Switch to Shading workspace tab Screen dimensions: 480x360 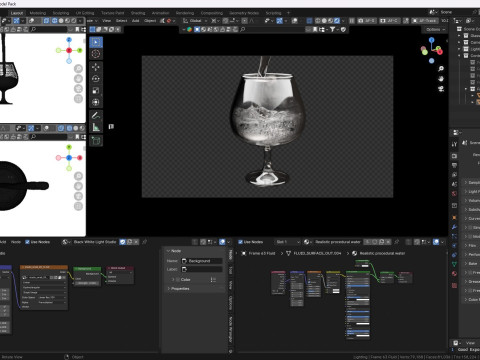coord(138,13)
